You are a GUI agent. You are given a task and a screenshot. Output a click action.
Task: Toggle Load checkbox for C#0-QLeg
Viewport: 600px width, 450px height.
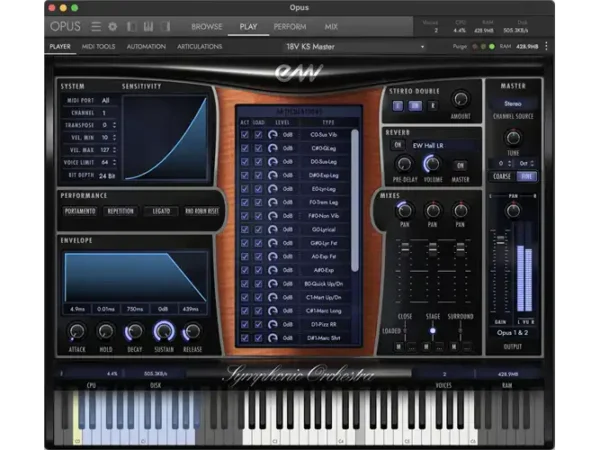[258, 148]
